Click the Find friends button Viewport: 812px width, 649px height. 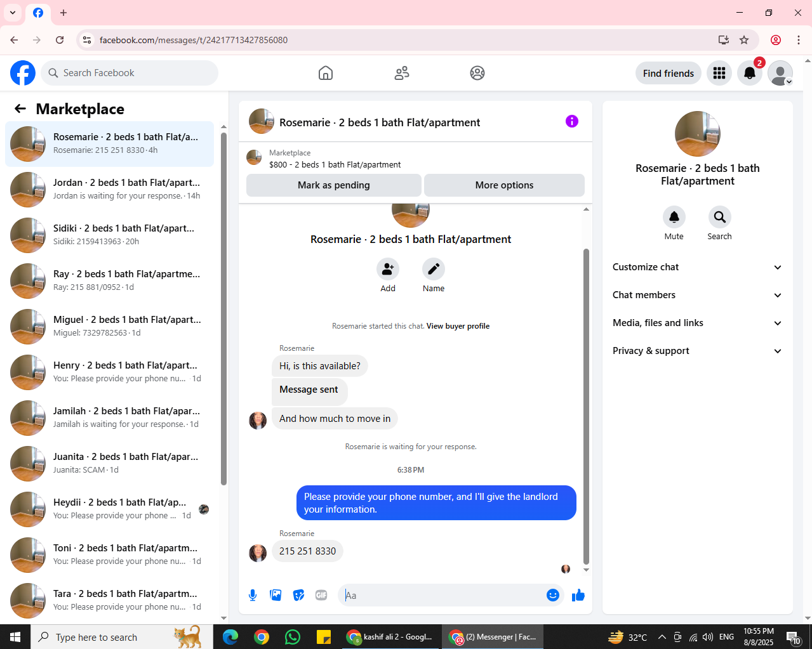(669, 73)
